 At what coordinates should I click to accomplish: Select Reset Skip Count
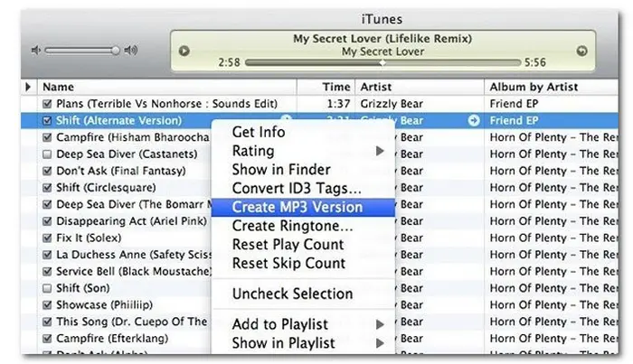303,263
